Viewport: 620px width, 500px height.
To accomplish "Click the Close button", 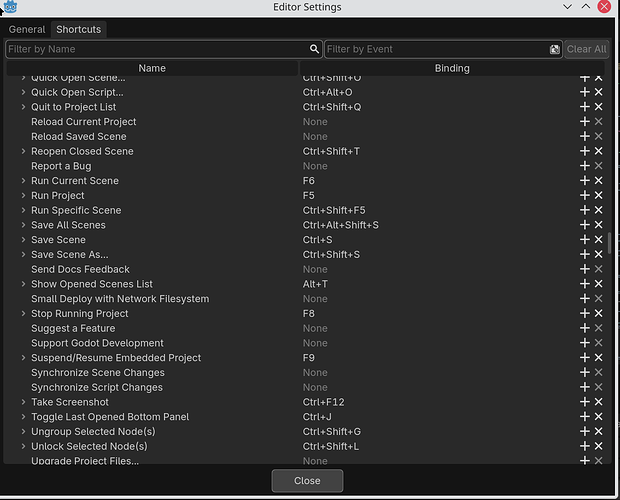I will [307, 481].
